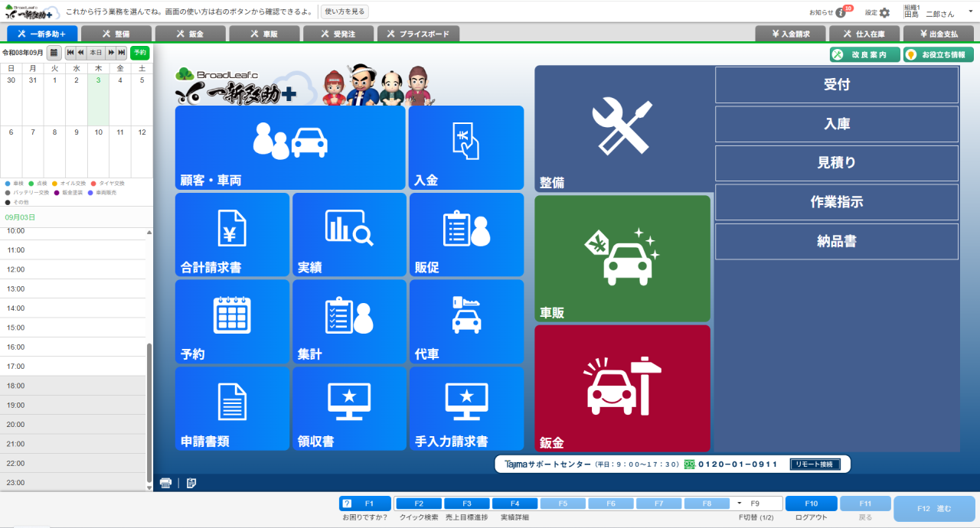Click the 09月03日 date heading

point(21,217)
